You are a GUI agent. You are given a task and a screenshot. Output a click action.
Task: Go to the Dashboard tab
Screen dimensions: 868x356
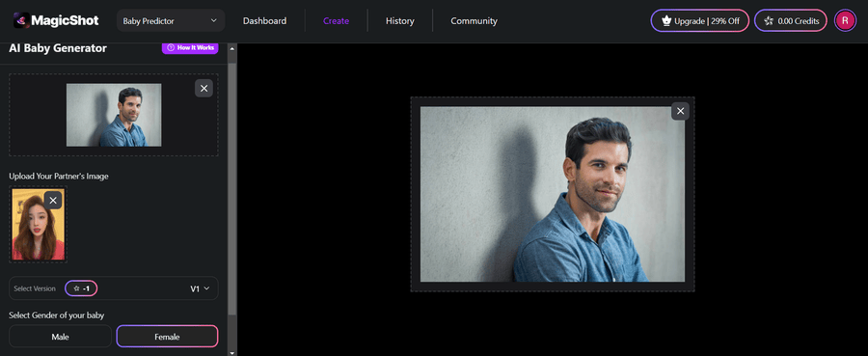tap(264, 21)
